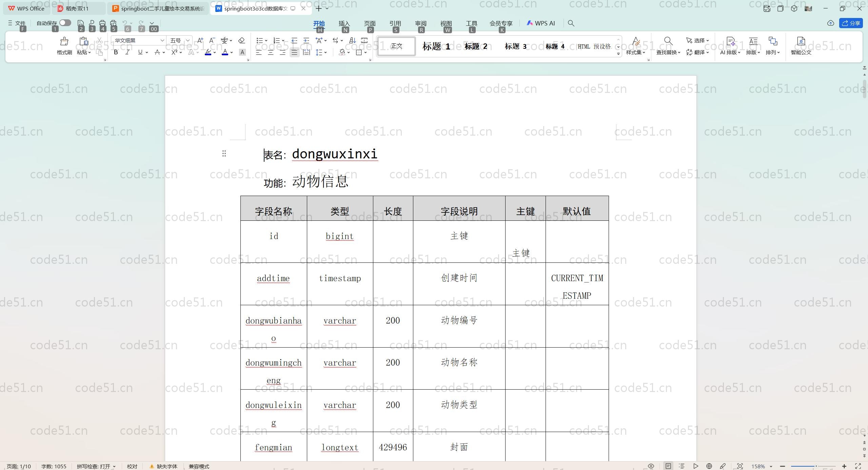
Task: Click the web layout globe icon
Action: pyautogui.click(x=709, y=466)
